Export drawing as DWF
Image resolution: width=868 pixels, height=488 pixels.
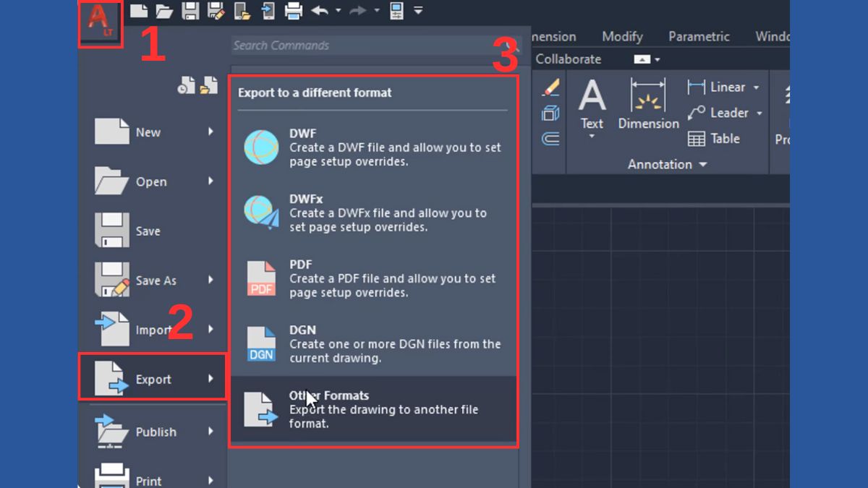[374, 147]
